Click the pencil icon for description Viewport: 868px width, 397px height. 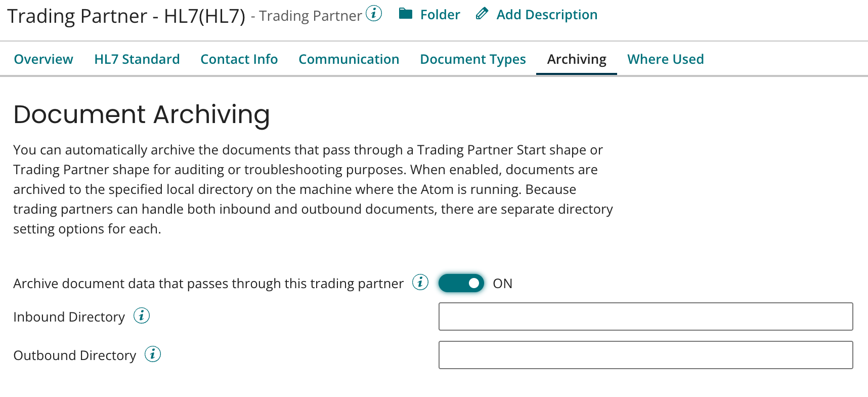tap(482, 14)
